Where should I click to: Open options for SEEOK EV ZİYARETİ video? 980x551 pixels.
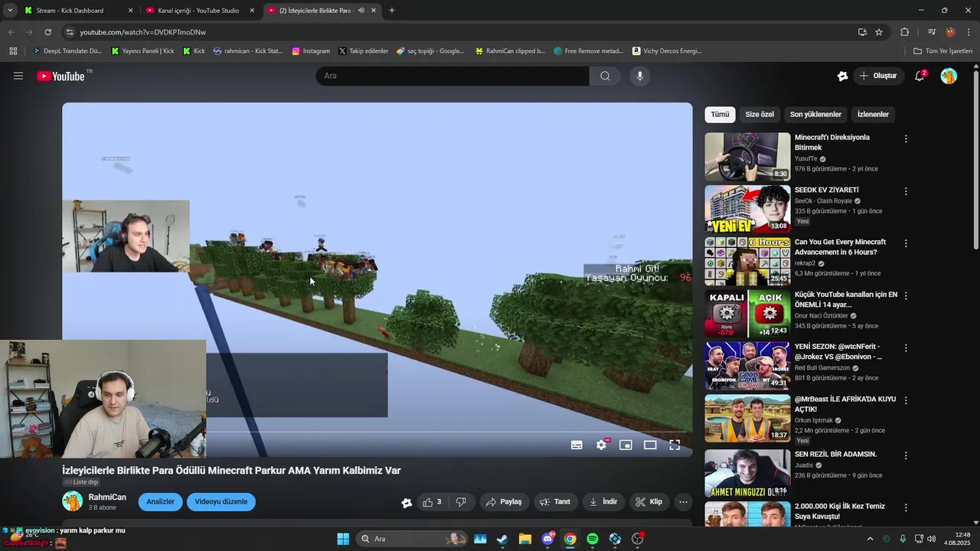[906, 191]
